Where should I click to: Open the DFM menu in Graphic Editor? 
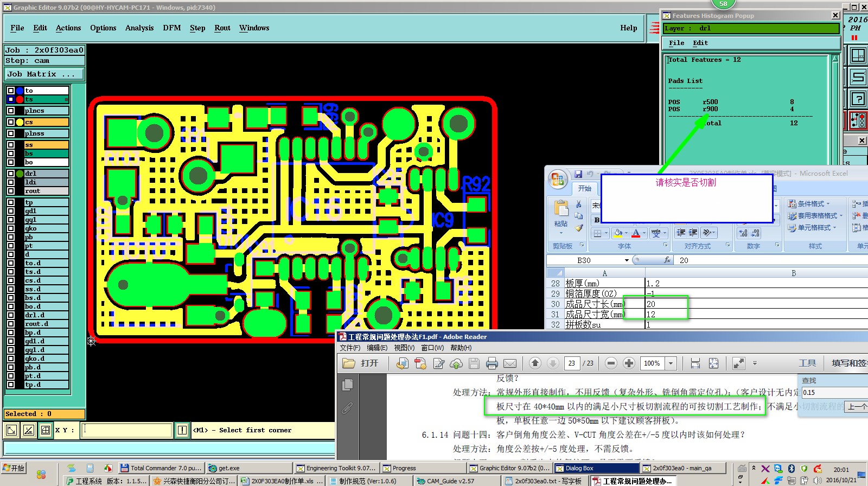[172, 28]
